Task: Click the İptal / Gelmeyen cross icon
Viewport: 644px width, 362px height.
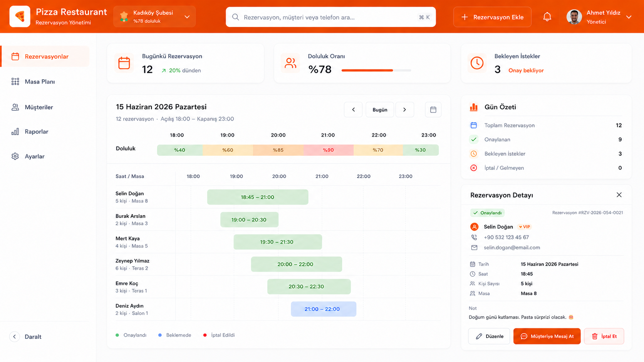Action: (x=474, y=168)
